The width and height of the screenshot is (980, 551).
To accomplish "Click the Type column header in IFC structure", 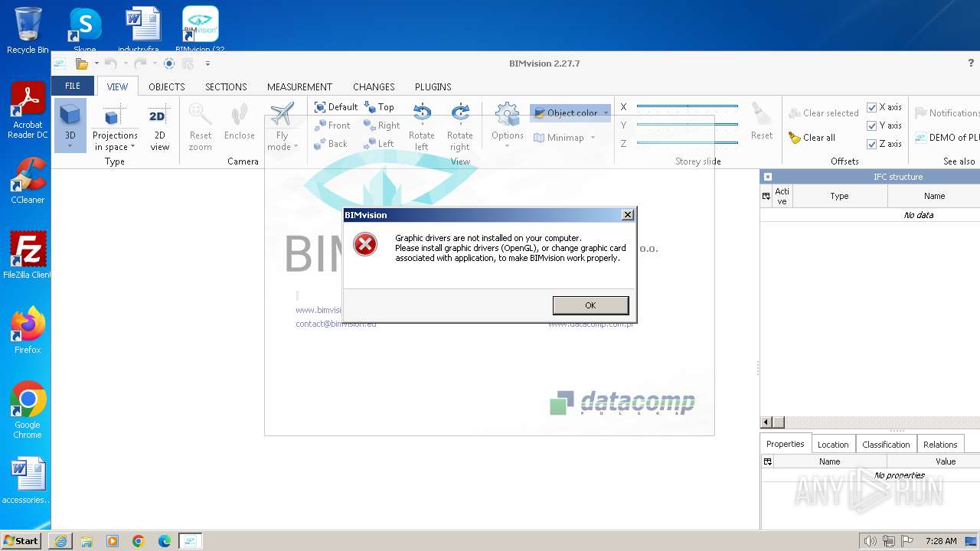I will click(x=839, y=196).
